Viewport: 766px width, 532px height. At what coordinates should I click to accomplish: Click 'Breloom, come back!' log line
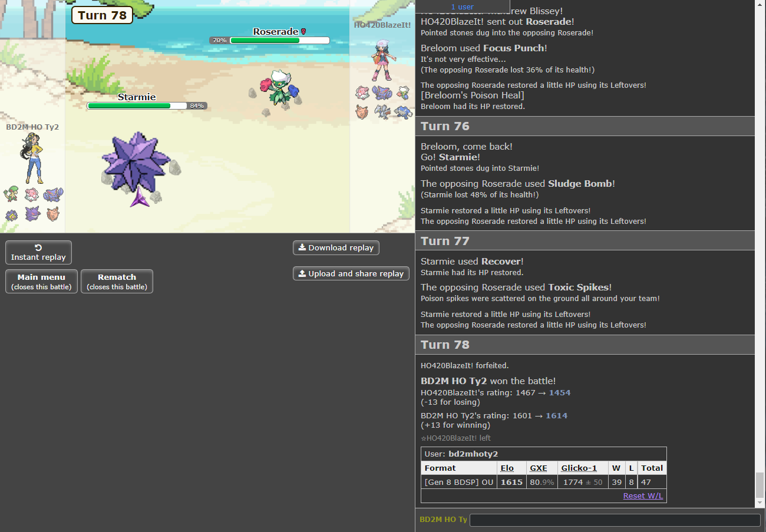click(467, 146)
